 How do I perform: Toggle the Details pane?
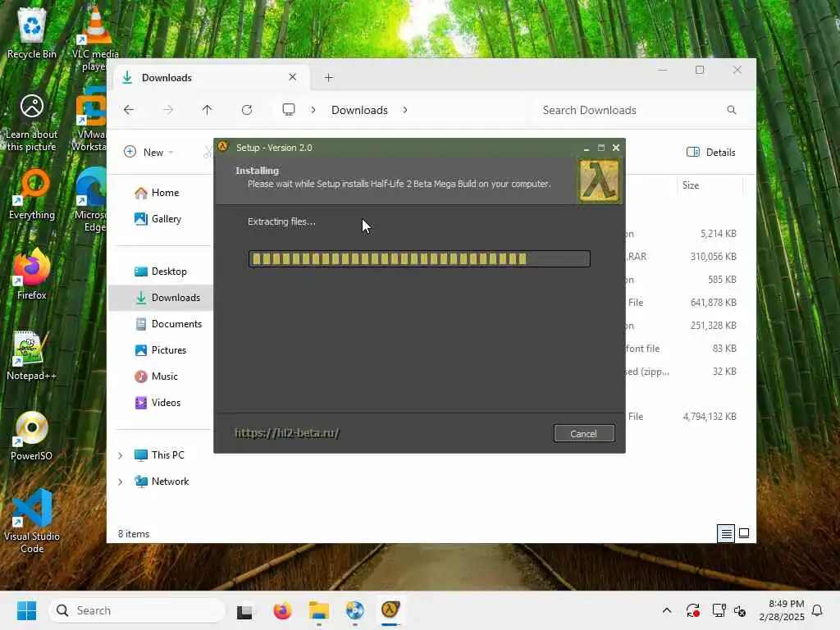coord(711,152)
